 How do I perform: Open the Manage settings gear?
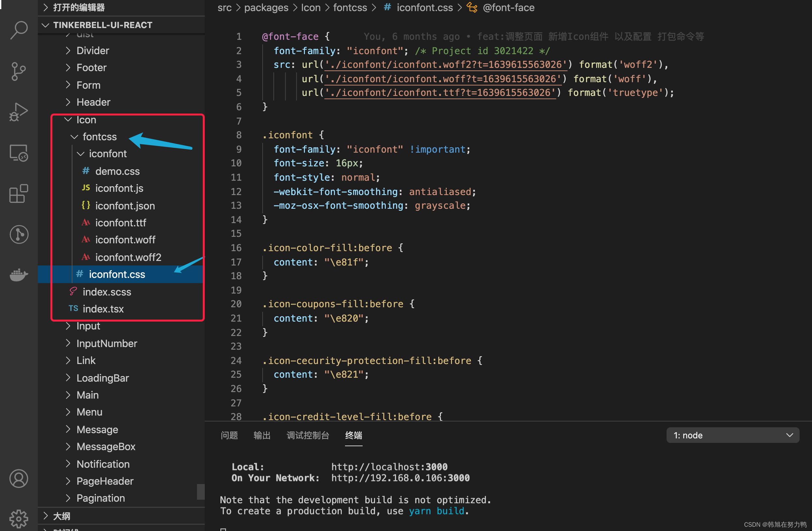pyautogui.click(x=19, y=519)
